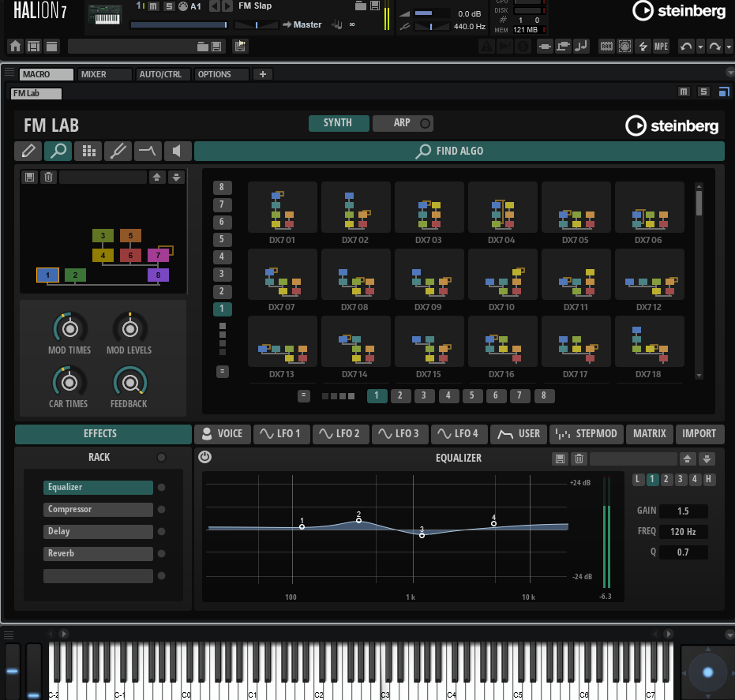Click the EQ FREQ value 120 Hz

[x=683, y=532]
